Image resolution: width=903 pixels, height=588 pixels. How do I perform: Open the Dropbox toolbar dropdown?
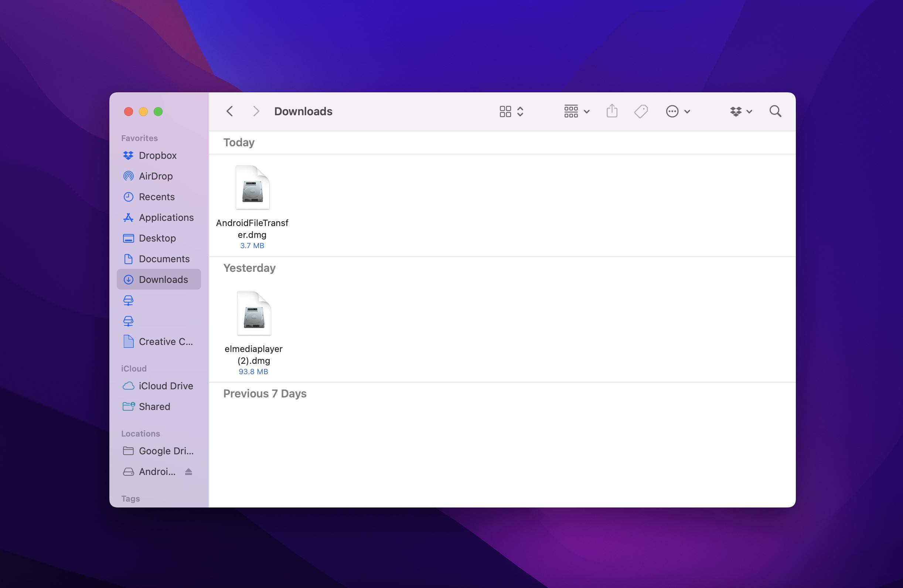[x=741, y=111]
